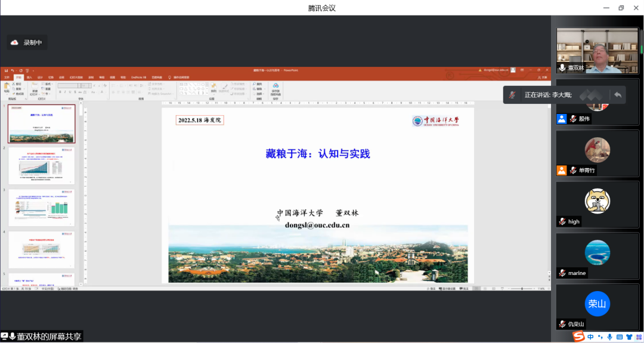Open the 插入 ribbon tab
Screen dimensions: 644x343
click(x=29, y=77)
